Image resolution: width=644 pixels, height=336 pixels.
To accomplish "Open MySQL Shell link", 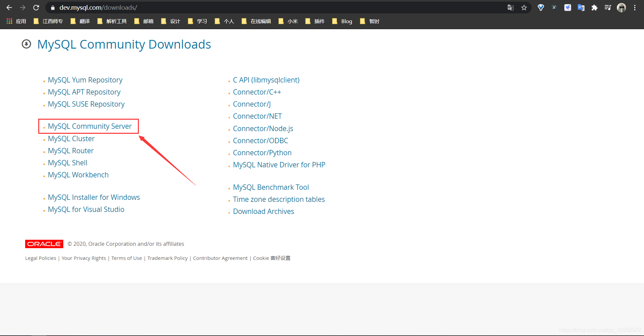I will click(68, 163).
